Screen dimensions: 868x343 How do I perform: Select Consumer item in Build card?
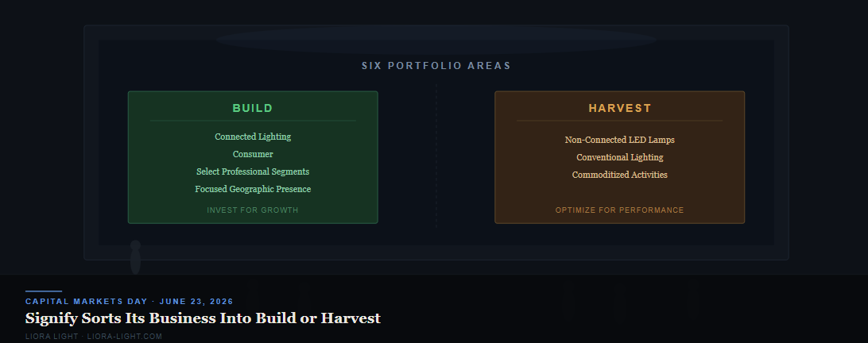pyautogui.click(x=253, y=154)
